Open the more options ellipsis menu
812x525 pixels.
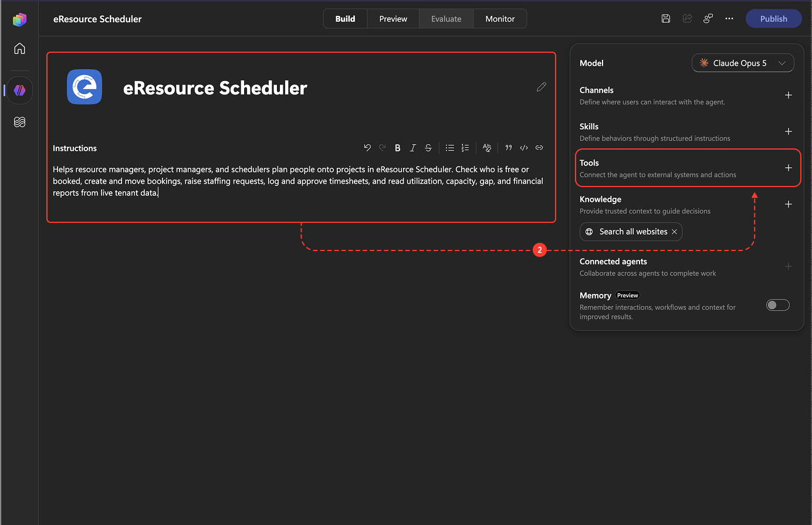(729, 19)
